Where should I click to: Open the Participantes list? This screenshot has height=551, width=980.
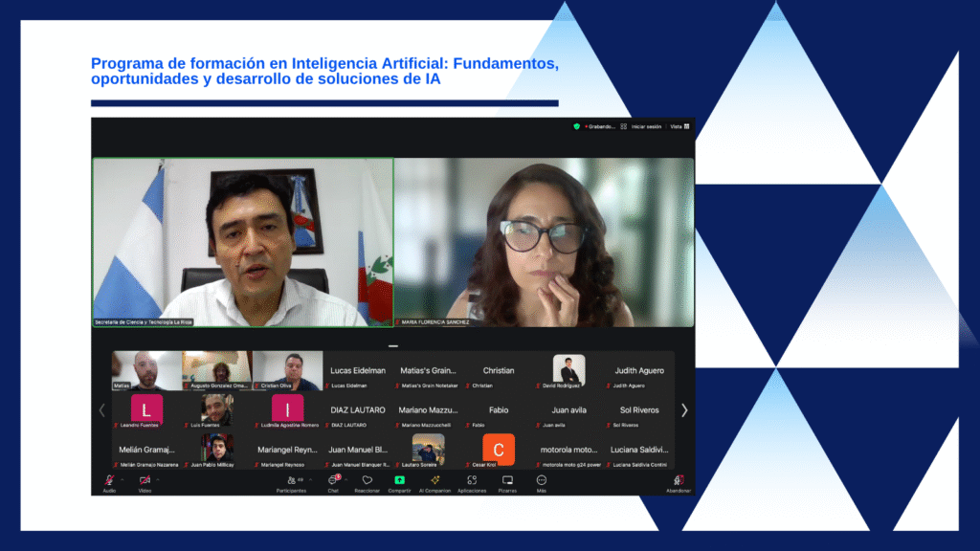(291, 481)
